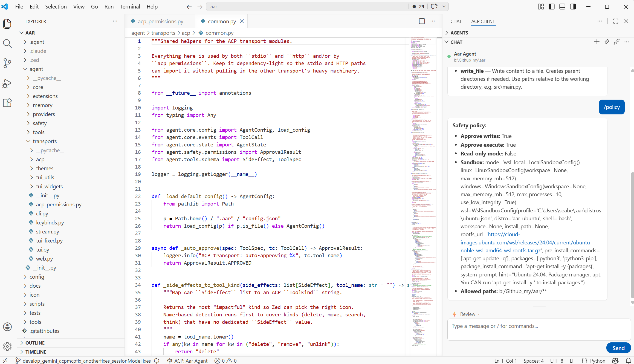Open the Run and Debug view
The height and width of the screenshot is (364, 634).
coord(7,83)
